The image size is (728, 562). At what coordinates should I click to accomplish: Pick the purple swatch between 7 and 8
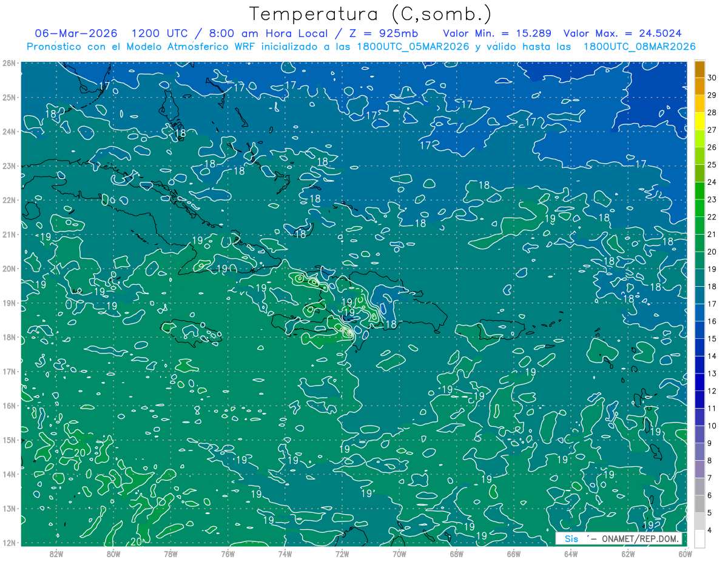(699, 469)
